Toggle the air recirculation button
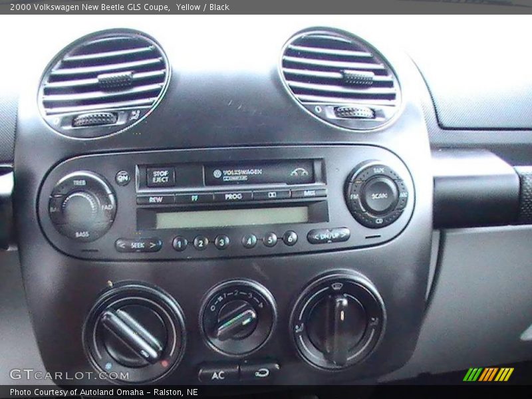Image resolution: width=532 pixels, height=399 pixels. click(x=261, y=372)
